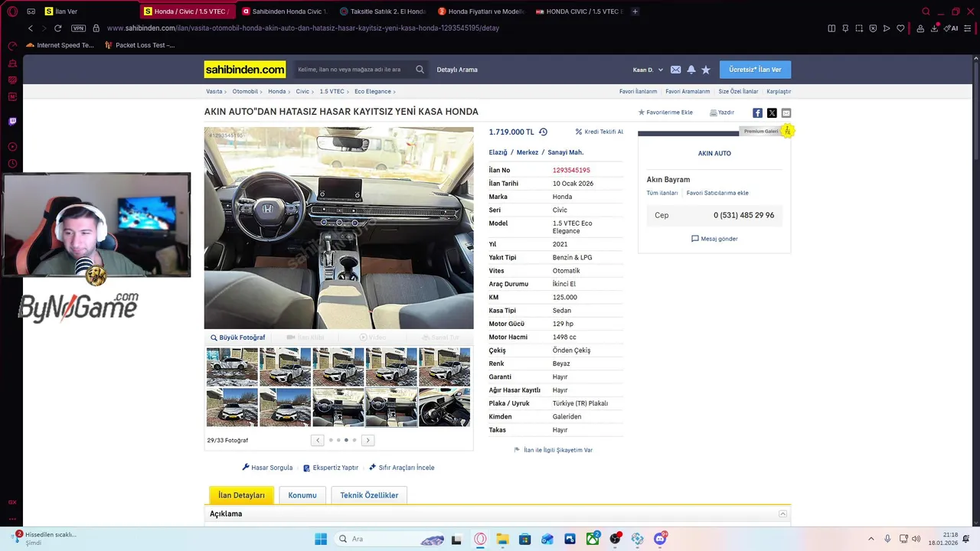Switch to Honda Fiyatları ve Modelleri browser tab

pyautogui.click(x=481, y=11)
